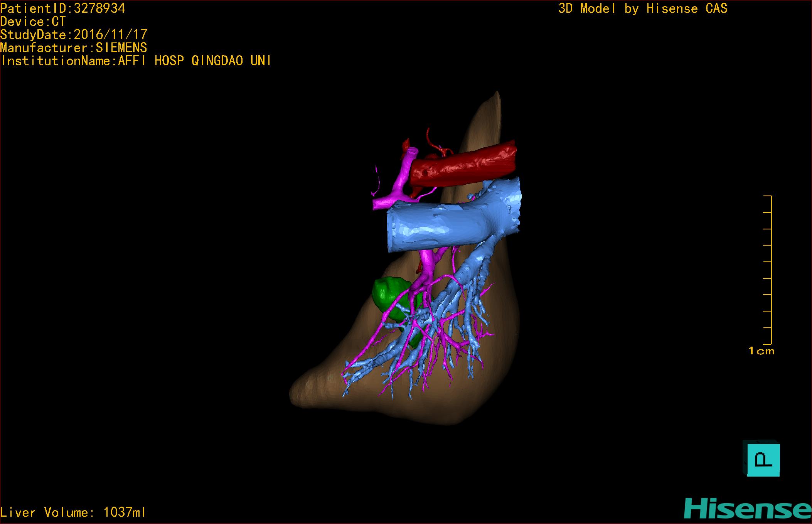The image size is (812, 524).
Task: Click the Liver Volume 1037ml readout
Action: coord(73,512)
